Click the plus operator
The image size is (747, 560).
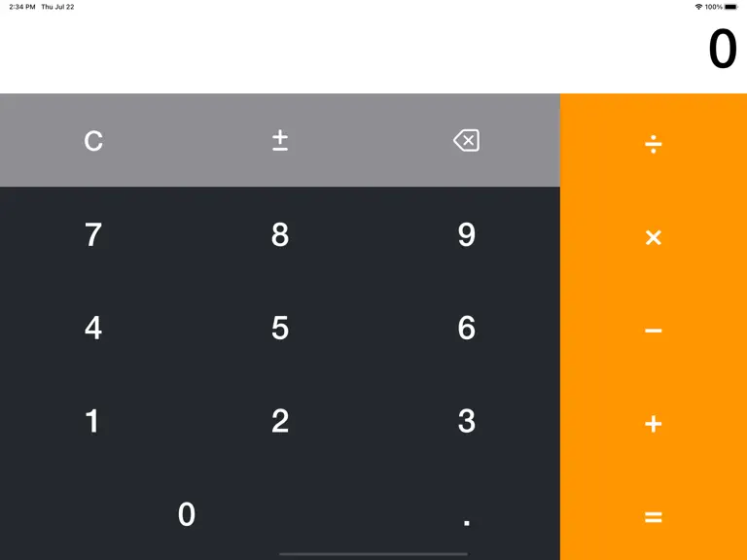(654, 420)
